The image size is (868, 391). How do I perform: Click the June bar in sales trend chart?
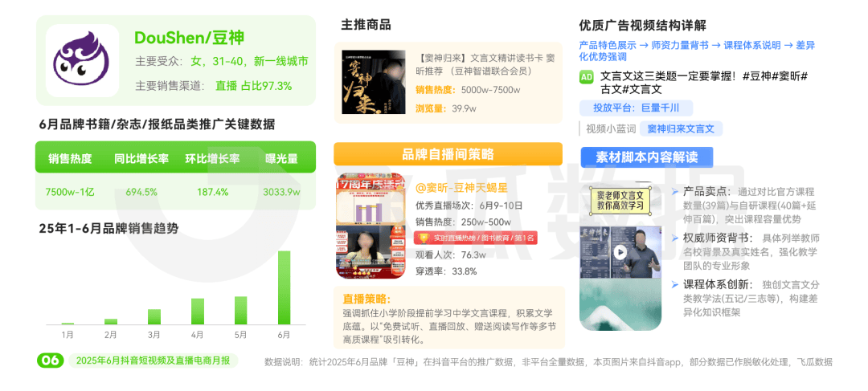(284, 287)
